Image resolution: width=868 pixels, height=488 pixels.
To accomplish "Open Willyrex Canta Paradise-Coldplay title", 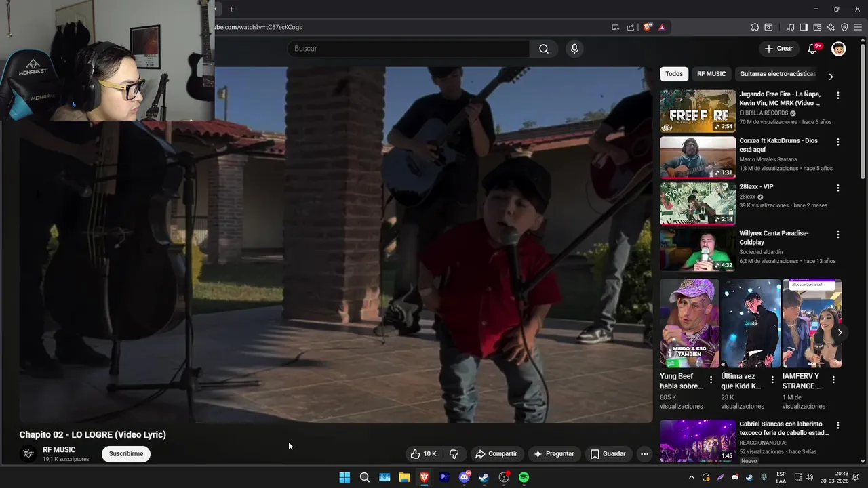I will pos(774,238).
